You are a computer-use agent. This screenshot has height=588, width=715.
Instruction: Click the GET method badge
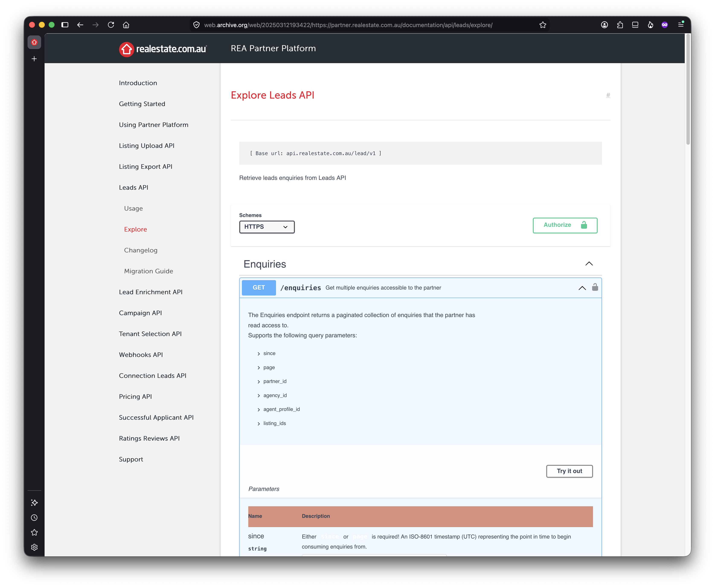tap(259, 288)
